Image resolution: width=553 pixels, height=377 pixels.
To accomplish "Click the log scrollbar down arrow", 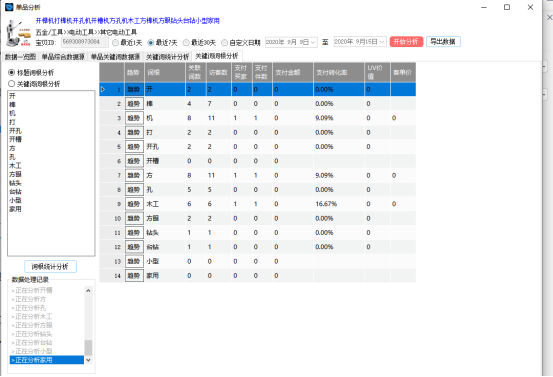I will (x=88, y=360).
